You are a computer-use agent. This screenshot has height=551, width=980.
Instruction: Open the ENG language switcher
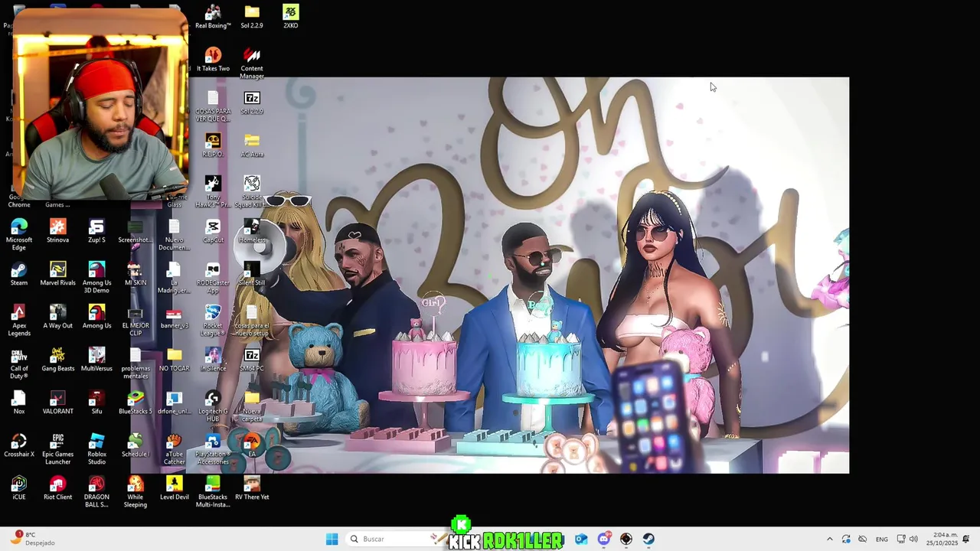(882, 539)
